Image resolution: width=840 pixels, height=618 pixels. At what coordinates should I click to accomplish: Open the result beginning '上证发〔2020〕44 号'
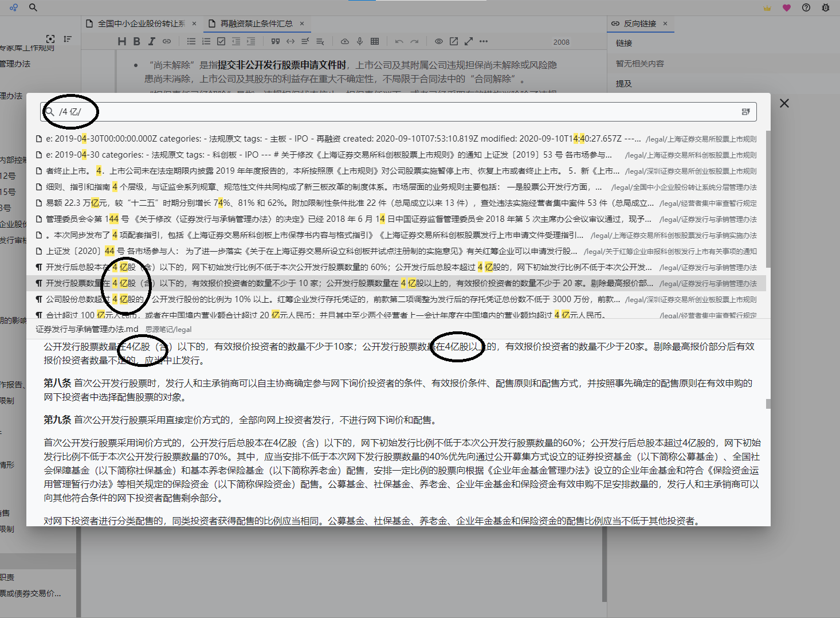(396, 251)
